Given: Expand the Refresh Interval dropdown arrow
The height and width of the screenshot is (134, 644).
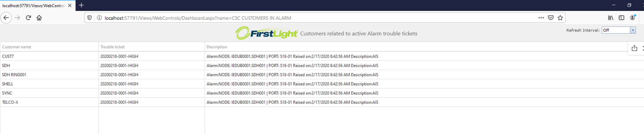Looking at the screenshot, I should tap(633, 30).
